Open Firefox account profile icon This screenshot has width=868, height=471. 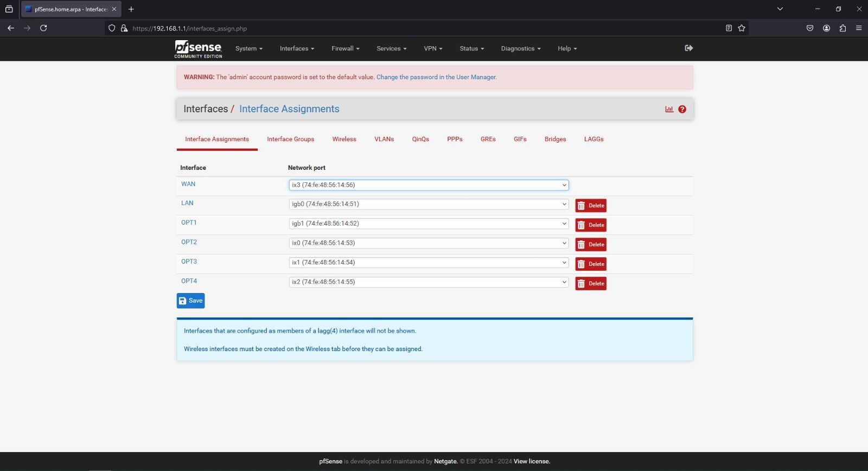coord(827,28)
